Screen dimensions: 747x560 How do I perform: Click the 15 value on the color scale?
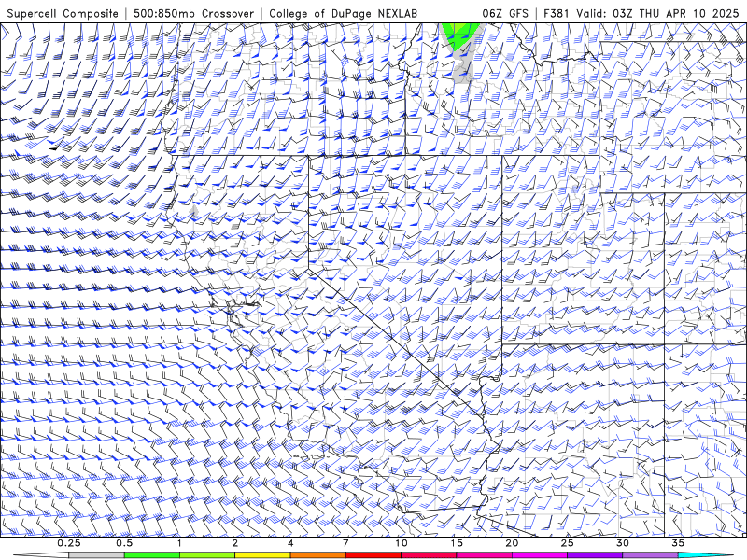[x=457, y=543]
